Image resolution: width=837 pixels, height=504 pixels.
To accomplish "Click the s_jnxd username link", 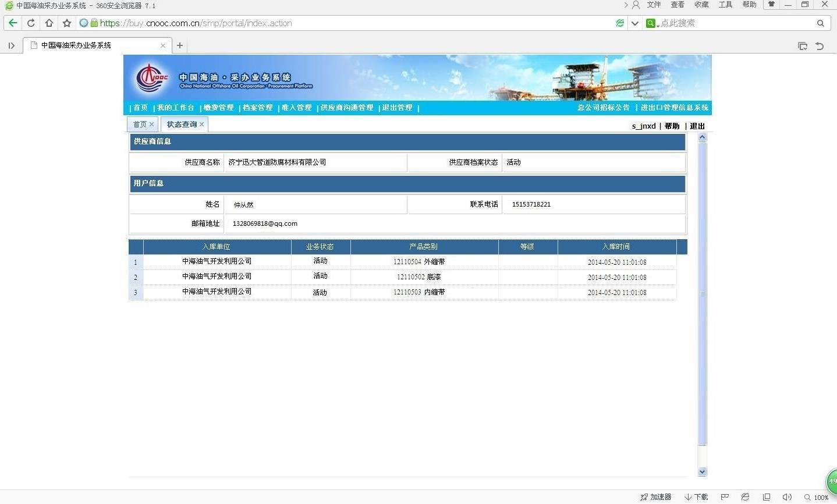I will click(x=644, y=126).
